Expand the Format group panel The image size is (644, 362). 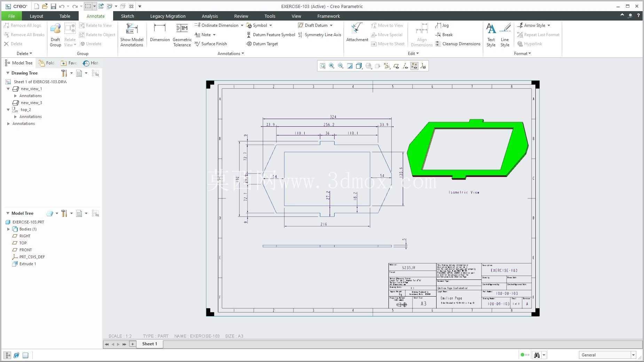pos(523,54)
